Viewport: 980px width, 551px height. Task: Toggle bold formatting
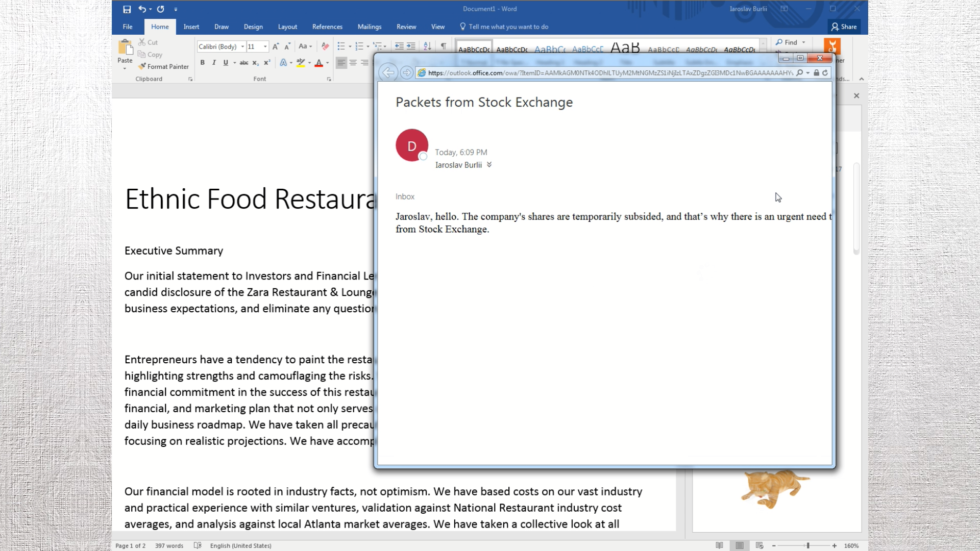203,63
